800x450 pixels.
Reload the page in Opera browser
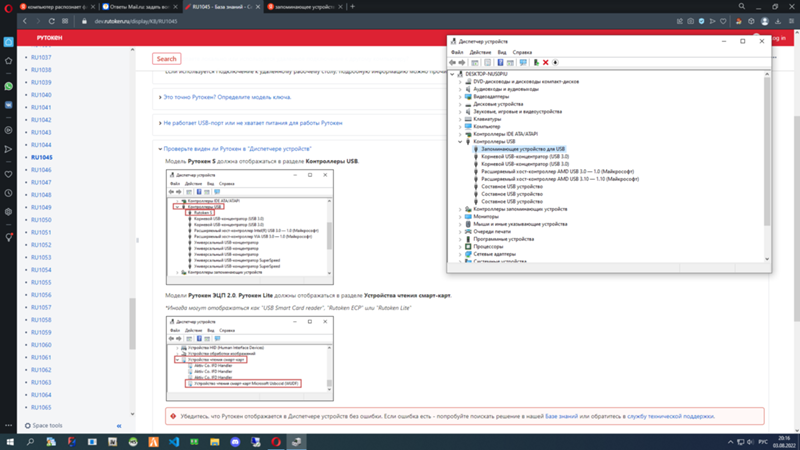(x=52, y=21)
